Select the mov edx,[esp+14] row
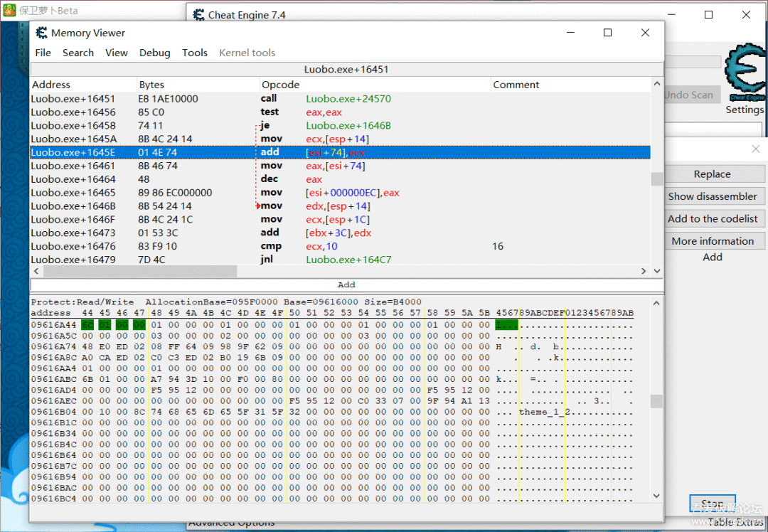The width and height of the screenshot is (768, 532). [340, 206]
